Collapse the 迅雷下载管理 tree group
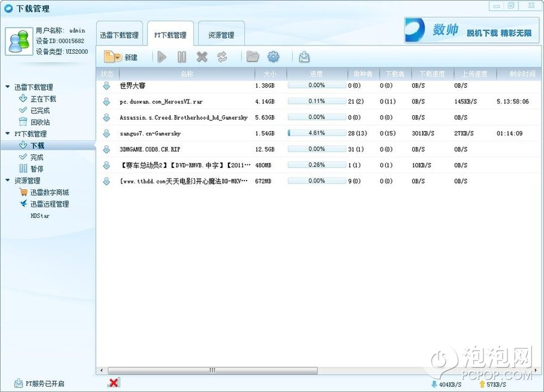 (8, 86)
